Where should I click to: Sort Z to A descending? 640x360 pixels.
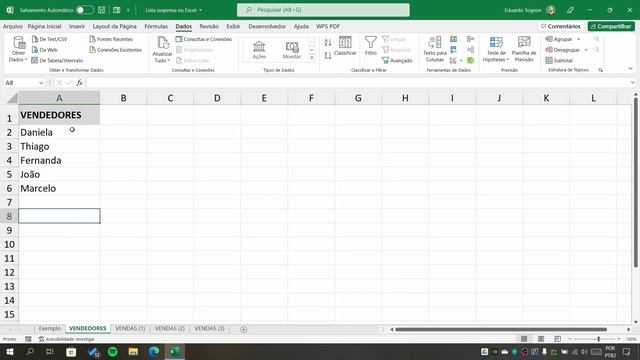328,55
